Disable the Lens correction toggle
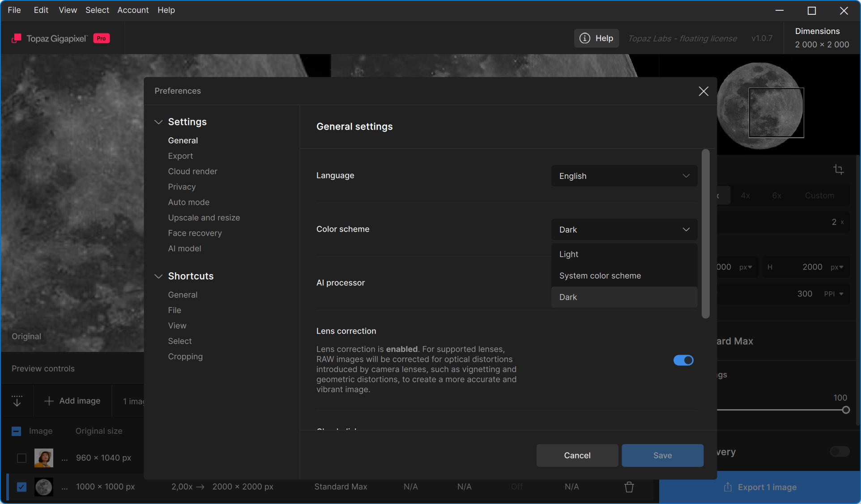The image size is (861, 504). (683, 360)
